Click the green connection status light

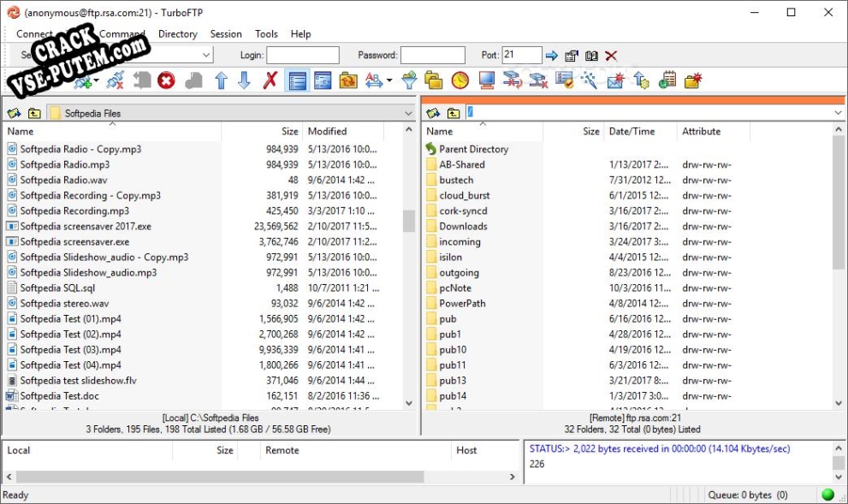click(x=827, y=495)
